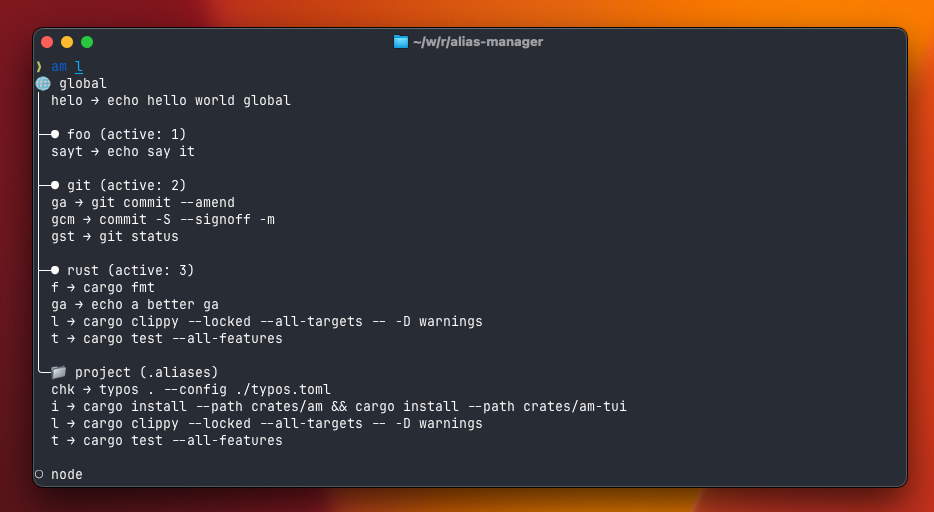Enable the empty circle beside node profile
The height and width of the screenshot is (512, 934).
point(39,474)
